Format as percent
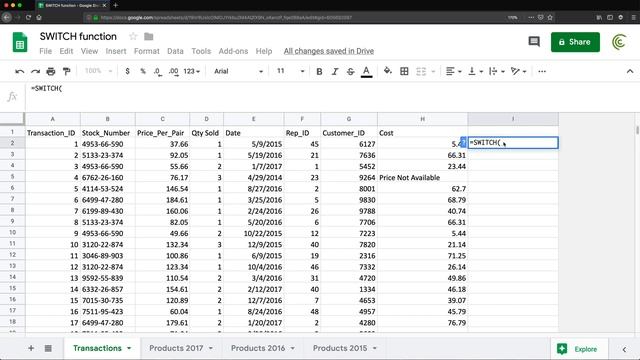The image size is (640, 360). [x=143, y=71]
